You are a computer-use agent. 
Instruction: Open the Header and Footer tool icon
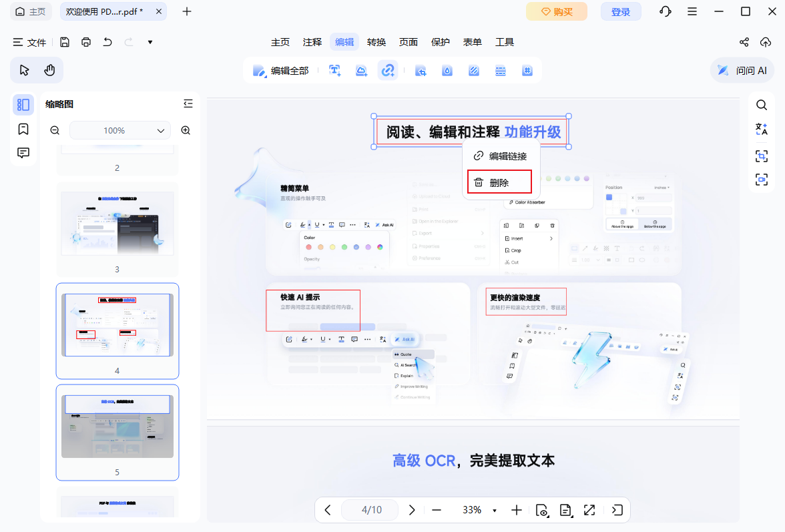(501, 71)
